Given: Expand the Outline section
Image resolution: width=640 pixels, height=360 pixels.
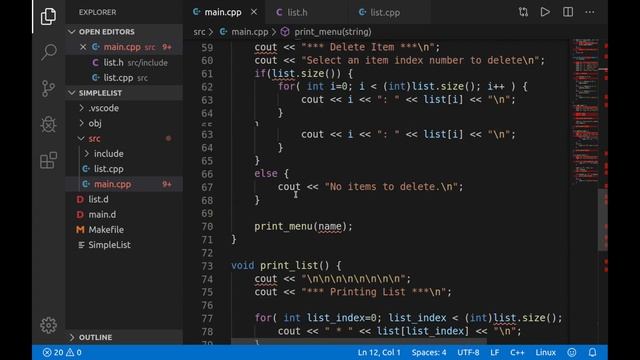Looking at the screenshot, I should pos(124,338).
